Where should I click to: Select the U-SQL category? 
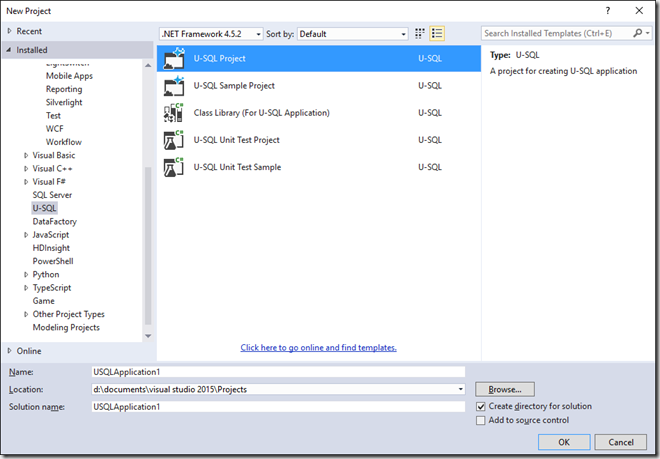[44, 208]
